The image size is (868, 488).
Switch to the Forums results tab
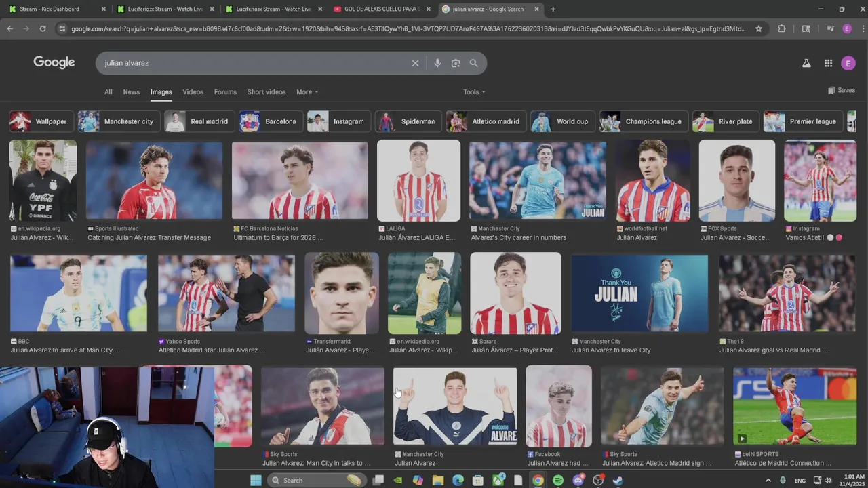point(225,91)
